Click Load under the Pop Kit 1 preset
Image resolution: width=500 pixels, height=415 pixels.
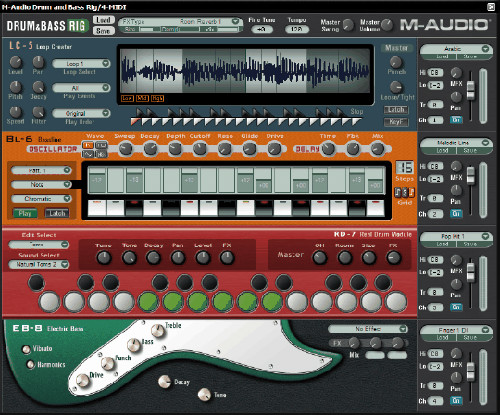pos(442,244)
